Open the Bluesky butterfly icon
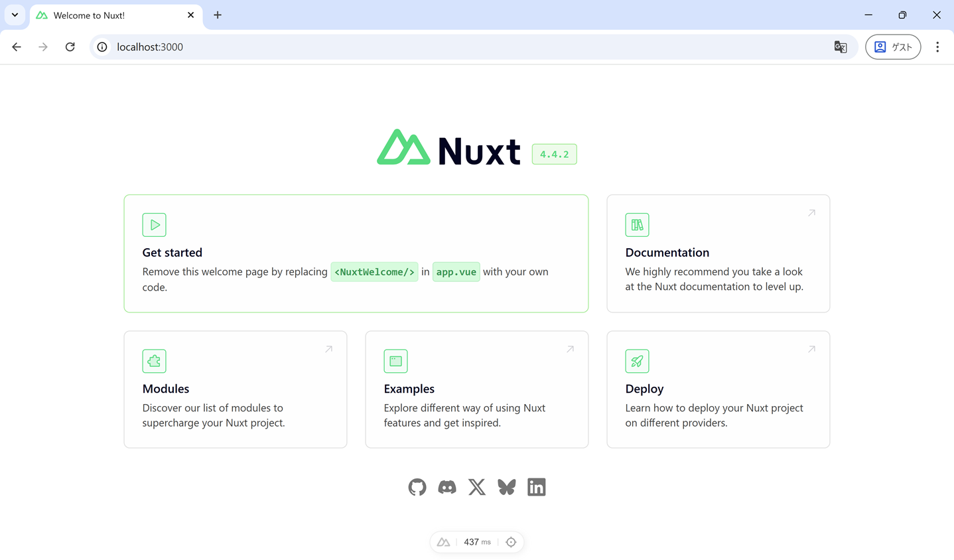 (506, 486)
